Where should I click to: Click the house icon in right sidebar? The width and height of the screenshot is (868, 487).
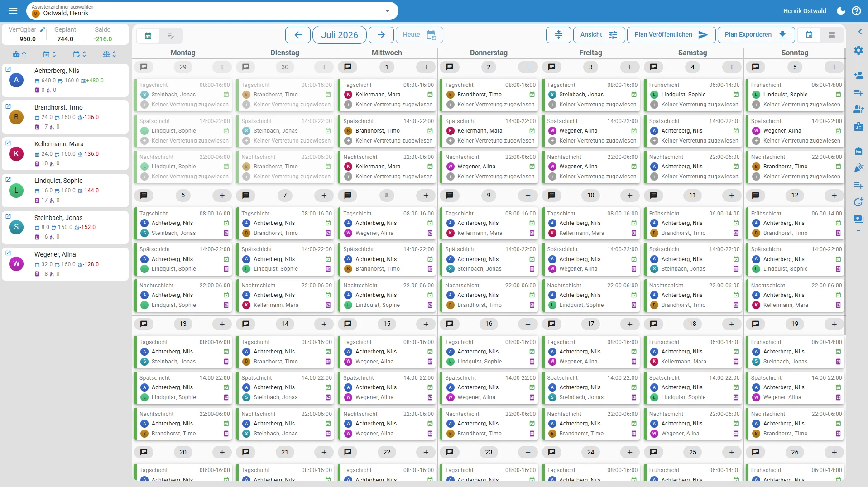click(x=858, y=151)
